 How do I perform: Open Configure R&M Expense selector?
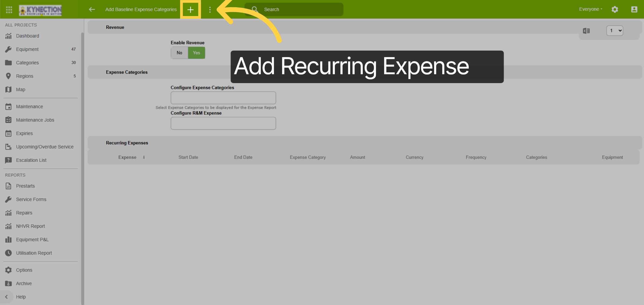coord(223,123)
